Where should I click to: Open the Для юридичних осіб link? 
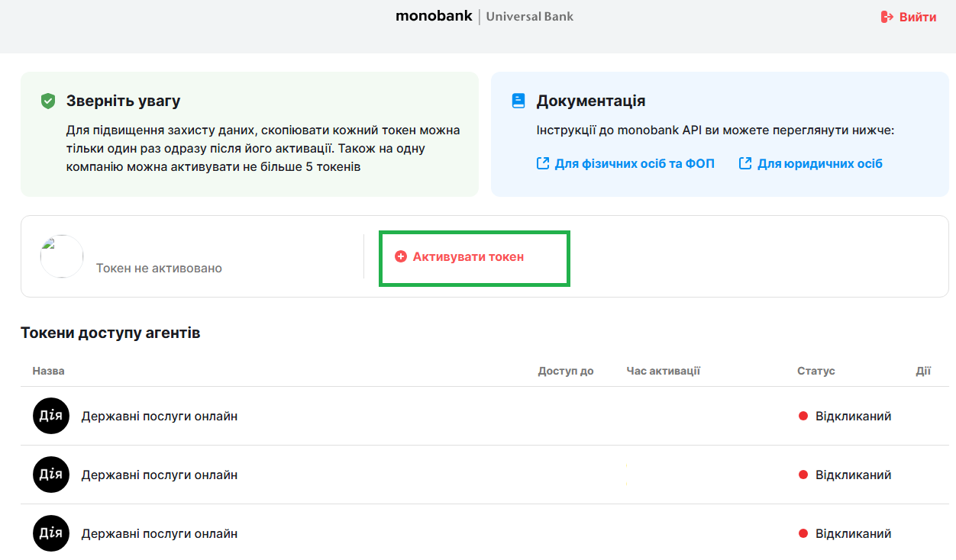[821, 163]
